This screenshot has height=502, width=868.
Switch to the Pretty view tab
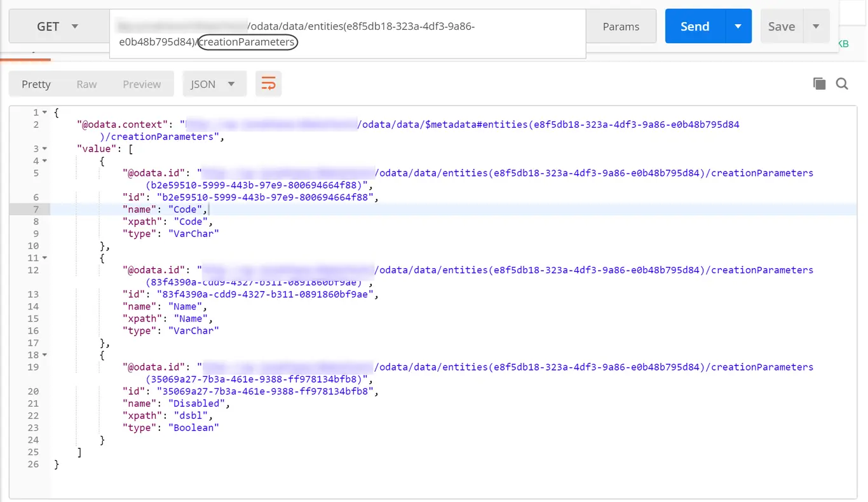[x=36, y=84]
